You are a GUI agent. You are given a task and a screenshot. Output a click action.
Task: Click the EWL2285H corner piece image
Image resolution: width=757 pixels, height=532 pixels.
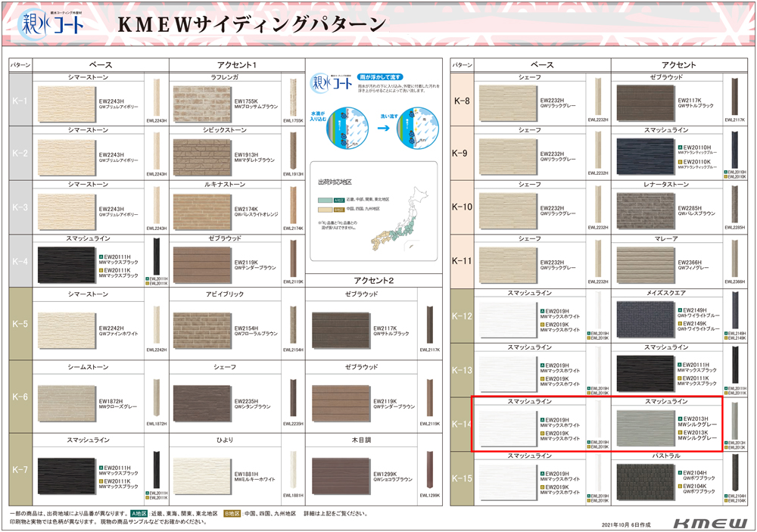point(734,204)
